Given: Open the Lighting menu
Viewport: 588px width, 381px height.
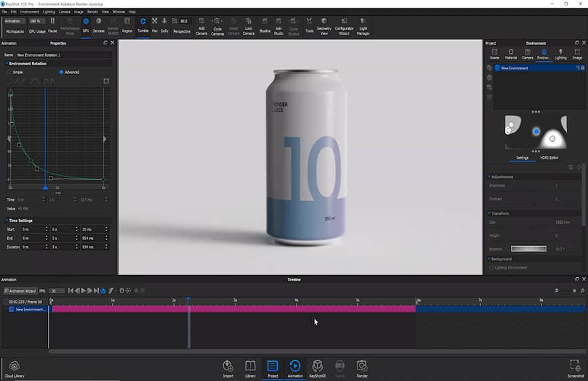Looking at the screenshot, I should (49, 12).
